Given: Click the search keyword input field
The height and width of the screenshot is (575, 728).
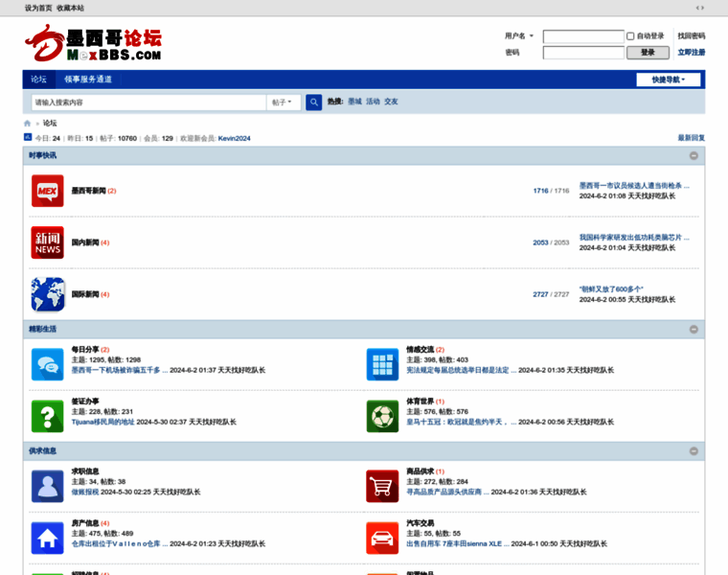Looking at the screenshot, I should (x=148, y=102).
